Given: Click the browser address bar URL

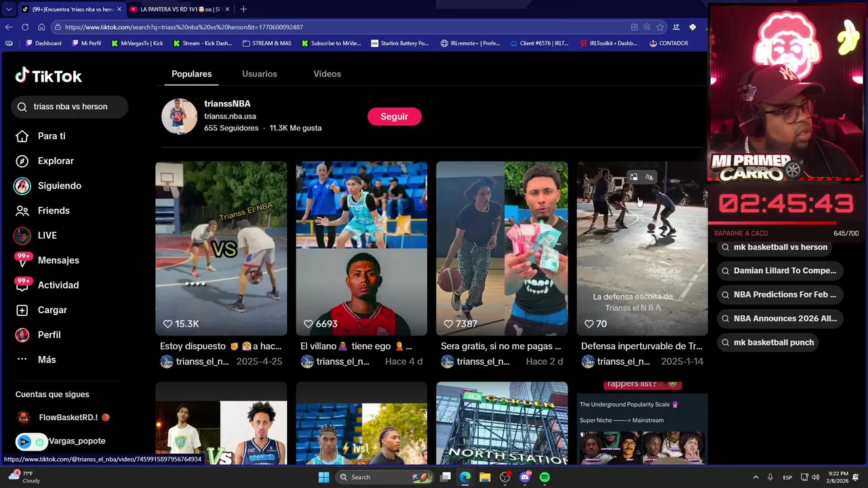Looking at the screenshot, I should tap(184, 27).
